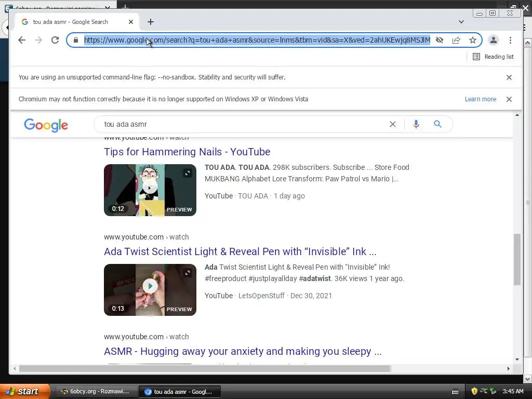Dismiss the Windows XP support warning
Viewport: 532px width, 399px height.
tap(509, 99)
